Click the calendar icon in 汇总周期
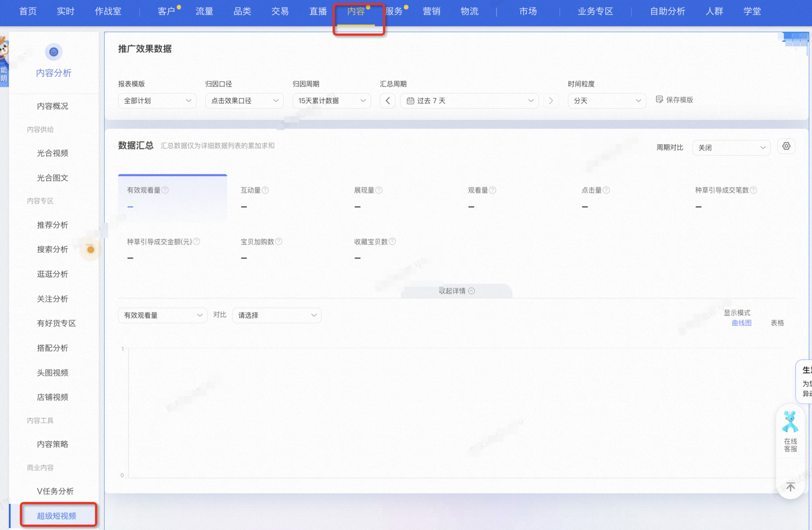The image size is (812, 530). (x=410, y=101)
